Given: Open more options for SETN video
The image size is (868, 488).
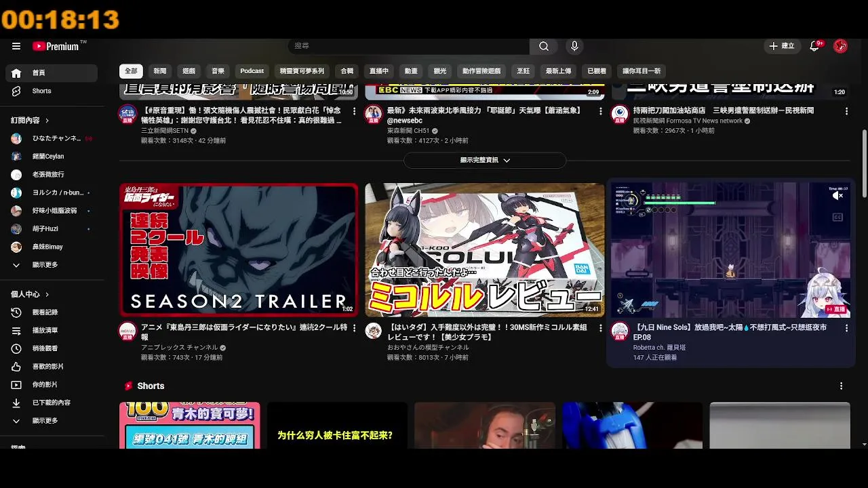Looking at the screenshot, I should [354, 110].
